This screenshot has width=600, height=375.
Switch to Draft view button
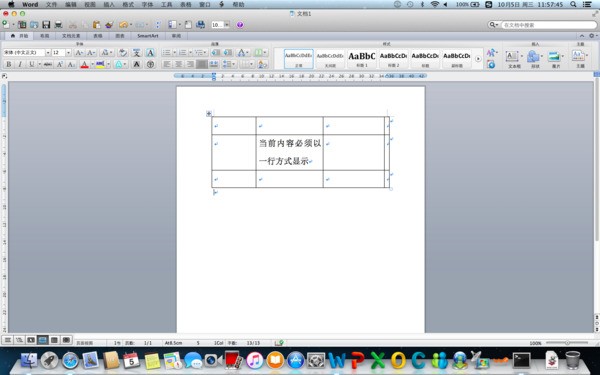(x=8, y=340)
